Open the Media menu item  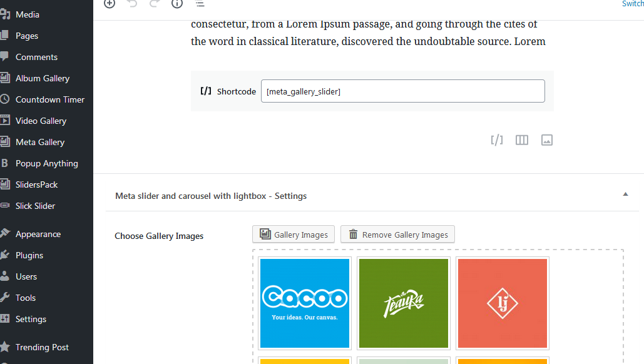[27, 14]
